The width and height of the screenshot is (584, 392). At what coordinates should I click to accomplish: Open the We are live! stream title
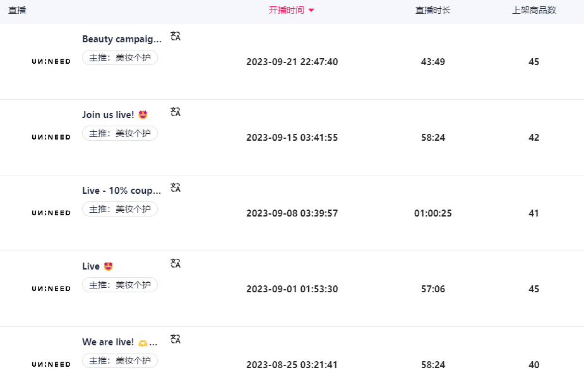coord(119,342)
